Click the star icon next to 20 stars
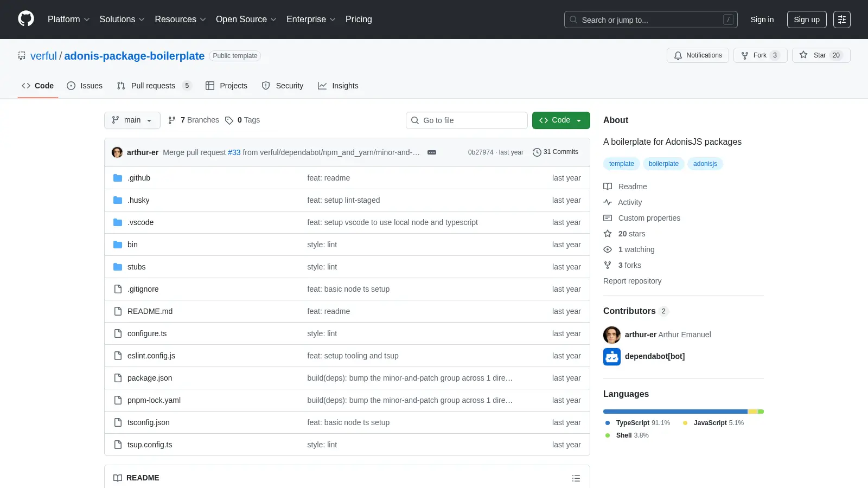The image size is (868, 488). [608, 234]
